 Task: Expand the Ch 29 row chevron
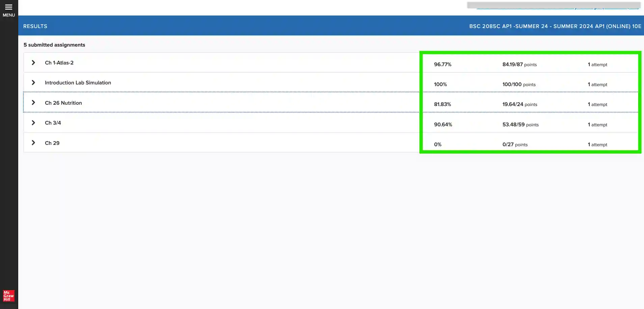point(33,143)
